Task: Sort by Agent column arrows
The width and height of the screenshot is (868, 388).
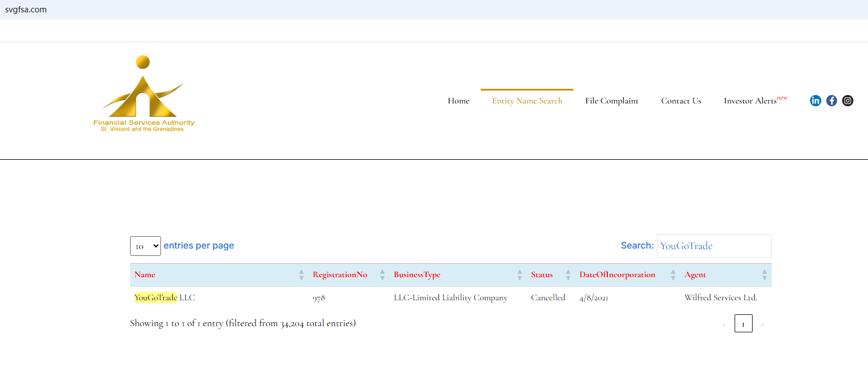Action: point(764,275)
